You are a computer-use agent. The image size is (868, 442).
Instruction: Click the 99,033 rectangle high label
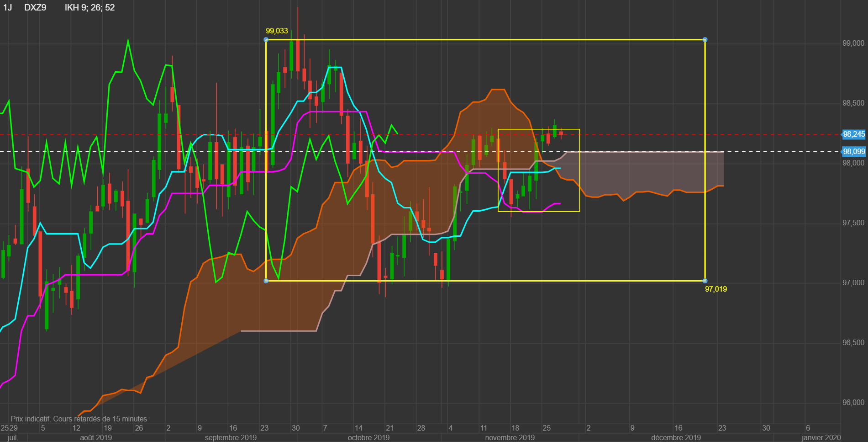pyautogui.click(x=277, y=31)
